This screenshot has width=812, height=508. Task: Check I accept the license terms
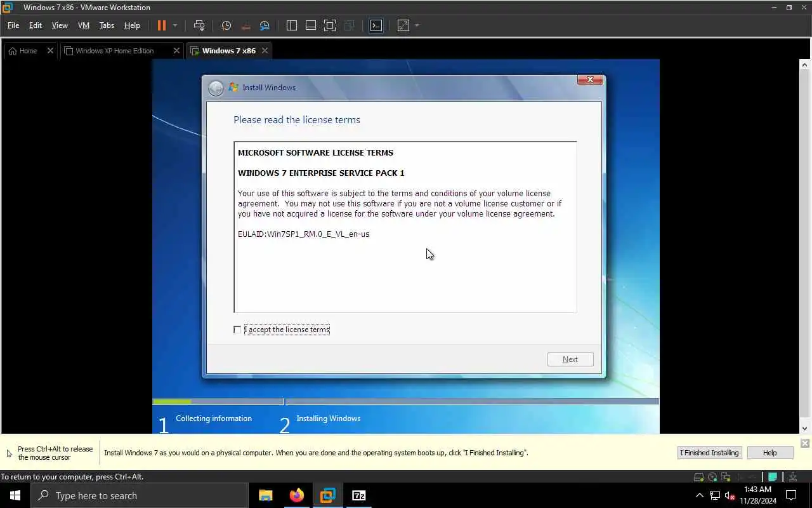click(237, 330)
